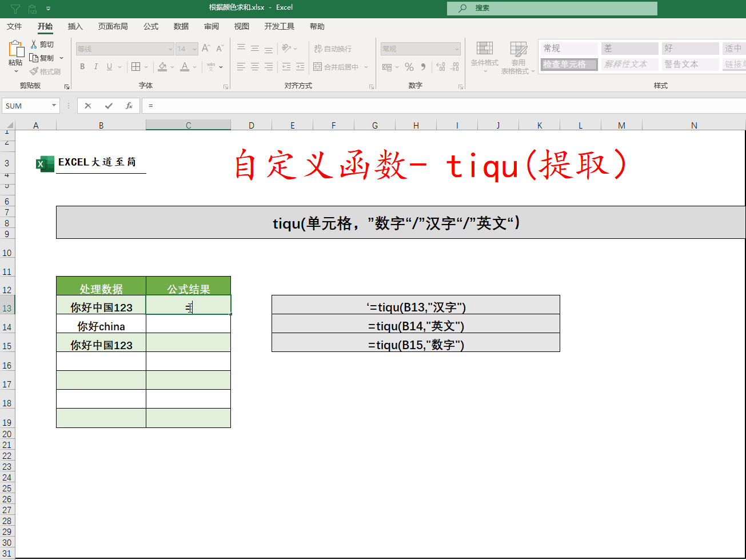Click Merge and Center (合并后居中)

pos(336,67)
